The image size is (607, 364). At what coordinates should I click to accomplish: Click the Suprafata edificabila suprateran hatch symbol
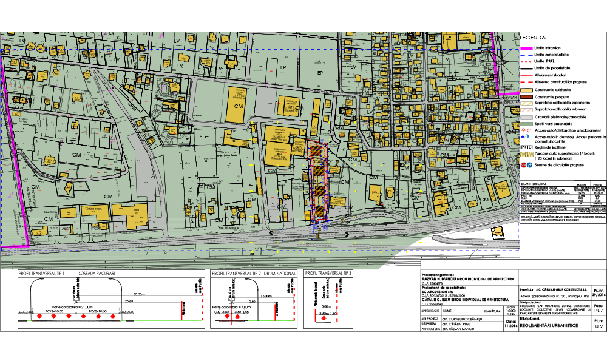click(x=525, y=103)
